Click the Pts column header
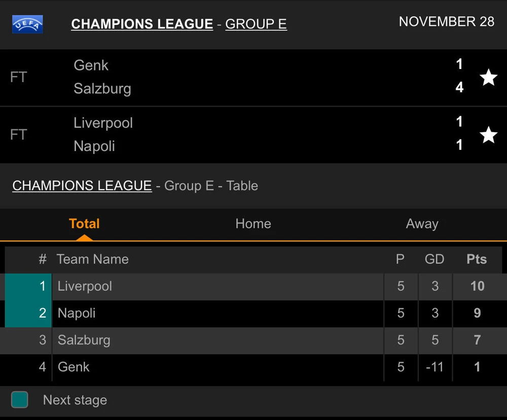This screenshot has width=507, height=420. pyautogui.click(x=477, y=259)
